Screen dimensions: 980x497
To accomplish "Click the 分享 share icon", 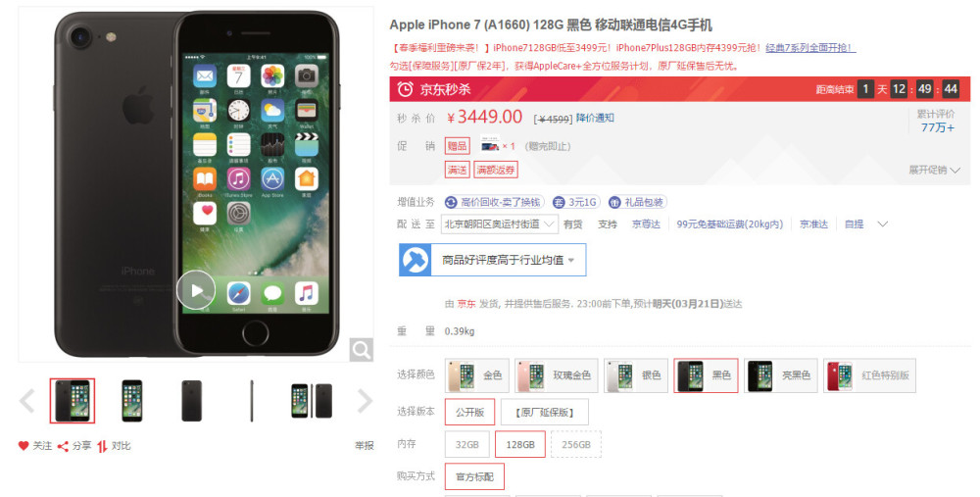I will coord(63,446).
